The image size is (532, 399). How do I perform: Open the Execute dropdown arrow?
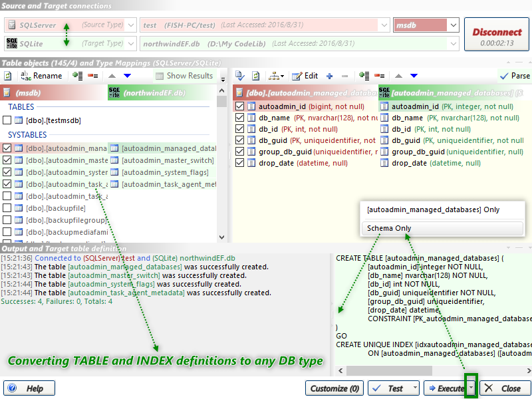click(x=471, y=387)
